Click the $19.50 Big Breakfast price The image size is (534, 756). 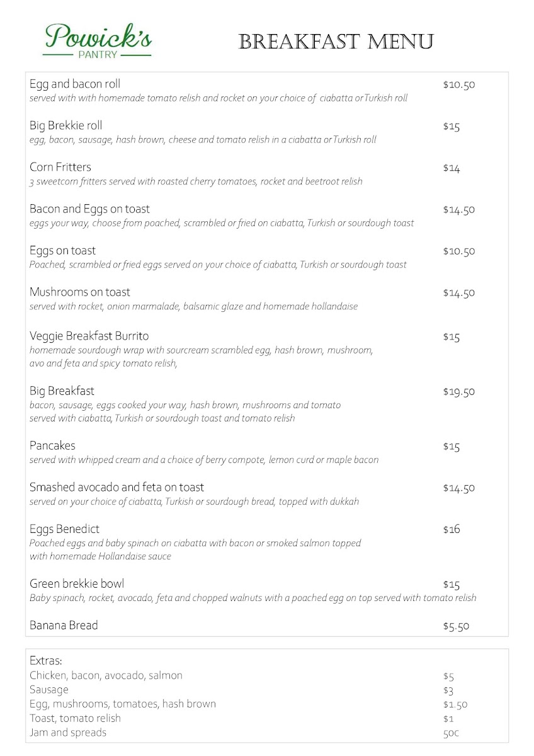coord(458,392)
